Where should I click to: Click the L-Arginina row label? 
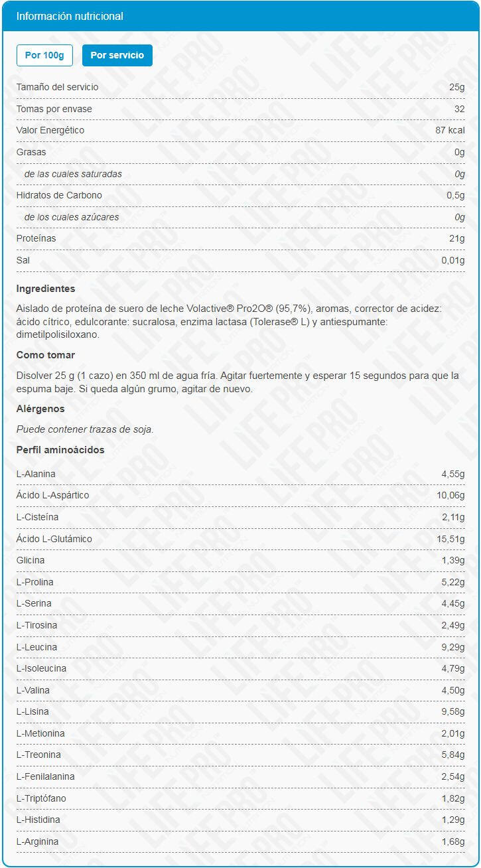[x=37, y=841]
